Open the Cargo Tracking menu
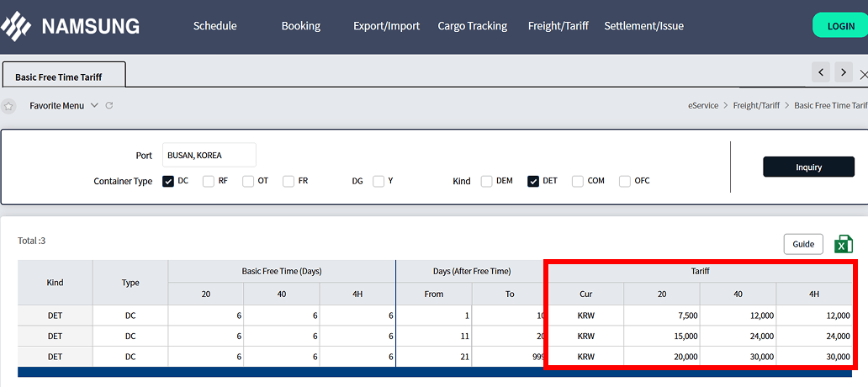Screen dimensions: 868x387 [x=472, y=26]
